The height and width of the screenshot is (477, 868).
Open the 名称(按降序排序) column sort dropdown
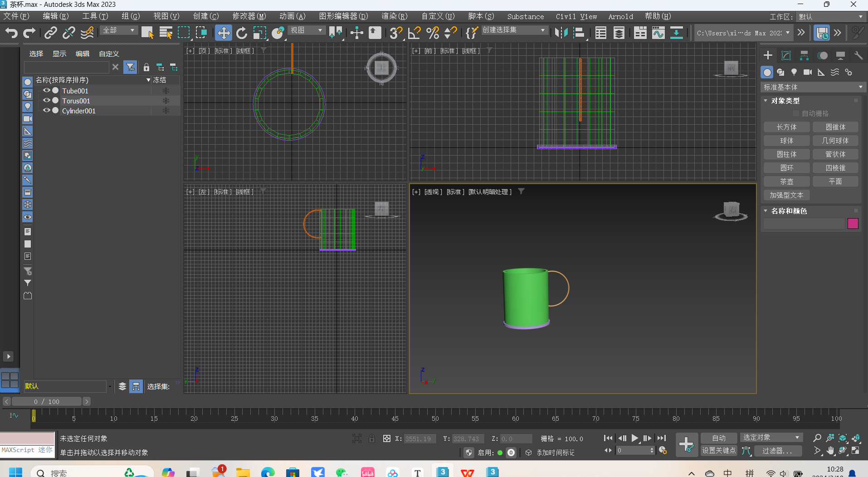148,80
